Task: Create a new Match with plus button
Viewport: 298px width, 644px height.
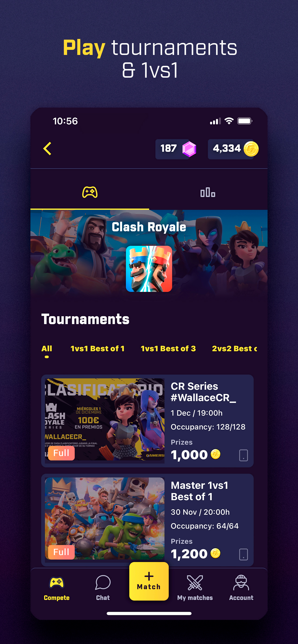Action: tap(149, 581)
